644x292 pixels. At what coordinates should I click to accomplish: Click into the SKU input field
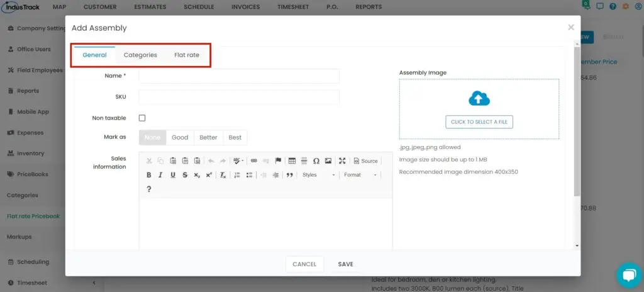point(239,97)
